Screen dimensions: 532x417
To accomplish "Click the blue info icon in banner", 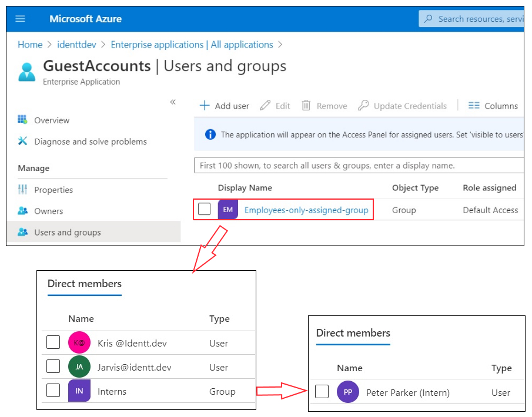I will 210,134.
